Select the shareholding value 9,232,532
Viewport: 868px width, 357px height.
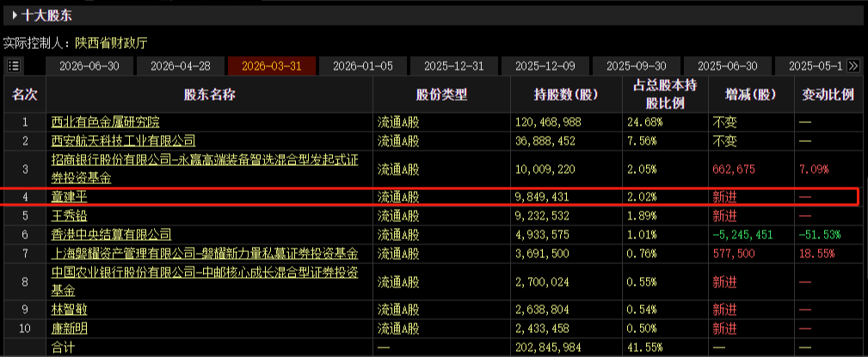(x=542, y=215)
